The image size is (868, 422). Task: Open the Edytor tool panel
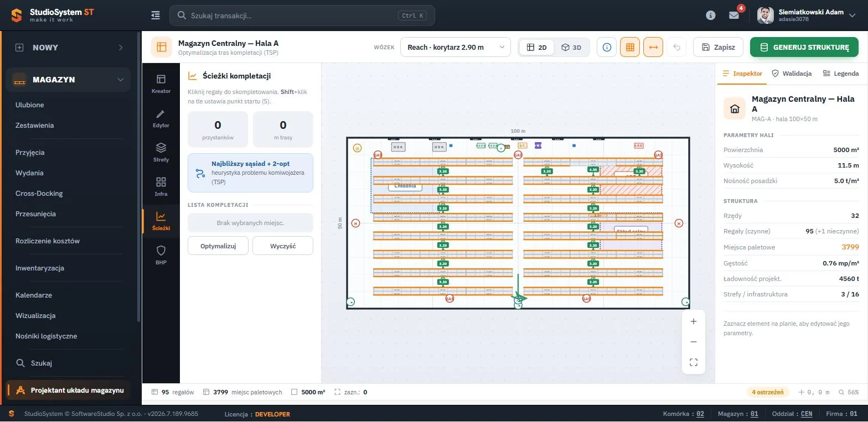[161, 118]
